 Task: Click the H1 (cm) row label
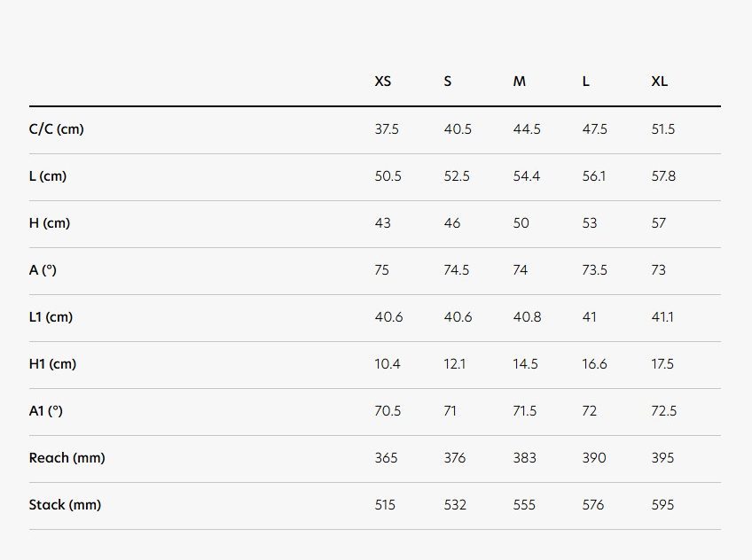click(52, 363)
